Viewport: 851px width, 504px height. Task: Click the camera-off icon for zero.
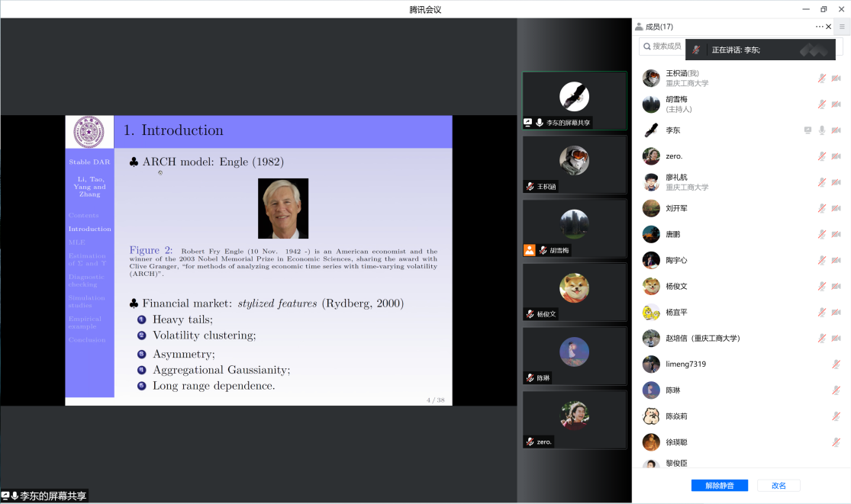pos(836,156)
